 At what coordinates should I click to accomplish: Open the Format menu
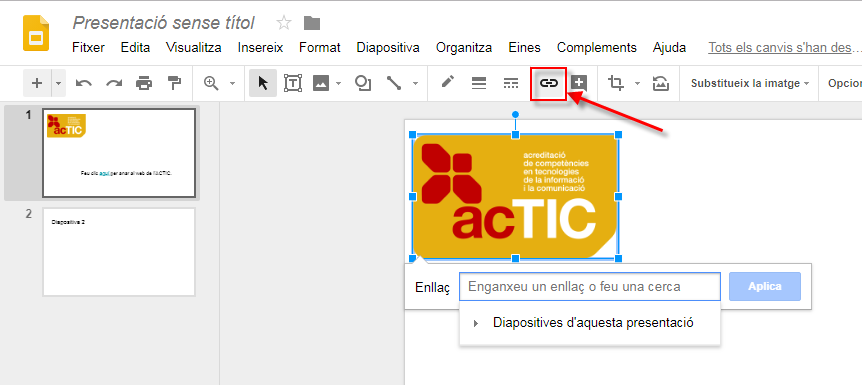(319, 48)
